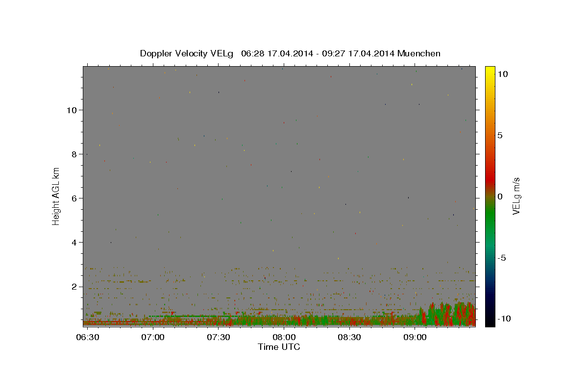Click the '09:00' time axis label
This screenshot has width=588, height=392.
tap(415, 338)
